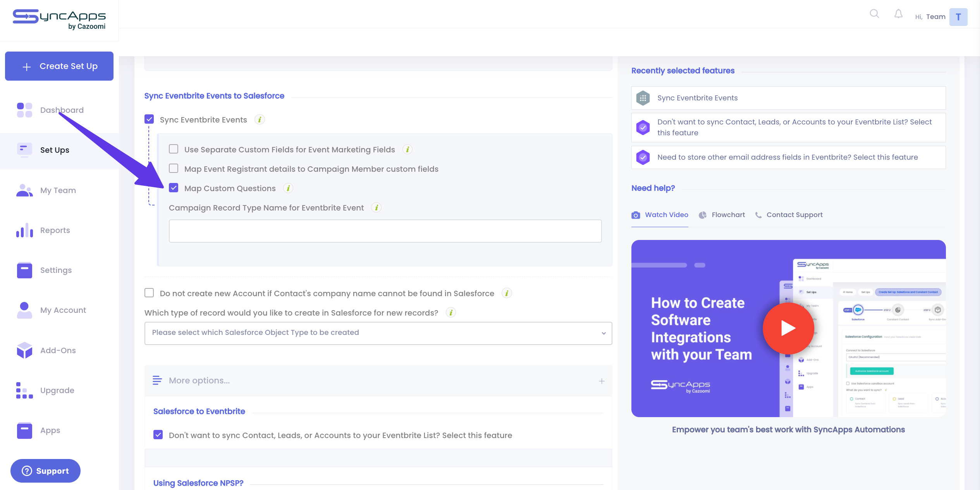Info icon beside Map Custom Questions
Viewport: 980px width, 490px height.
[x=288, y=188]
